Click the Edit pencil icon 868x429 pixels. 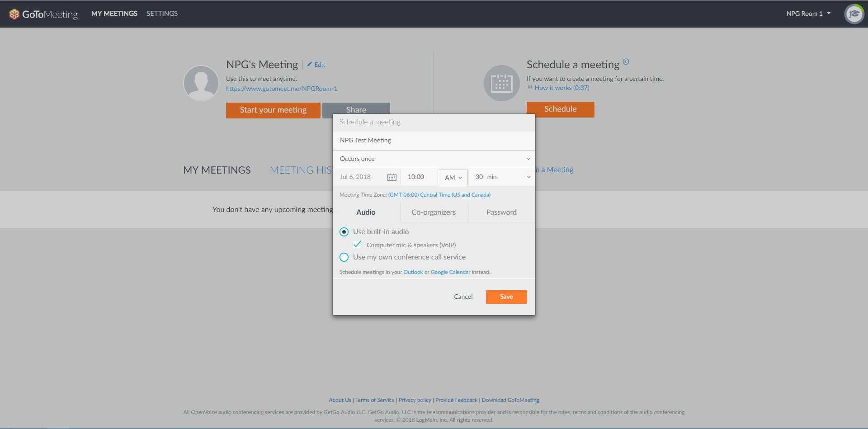tap(310, 64)
